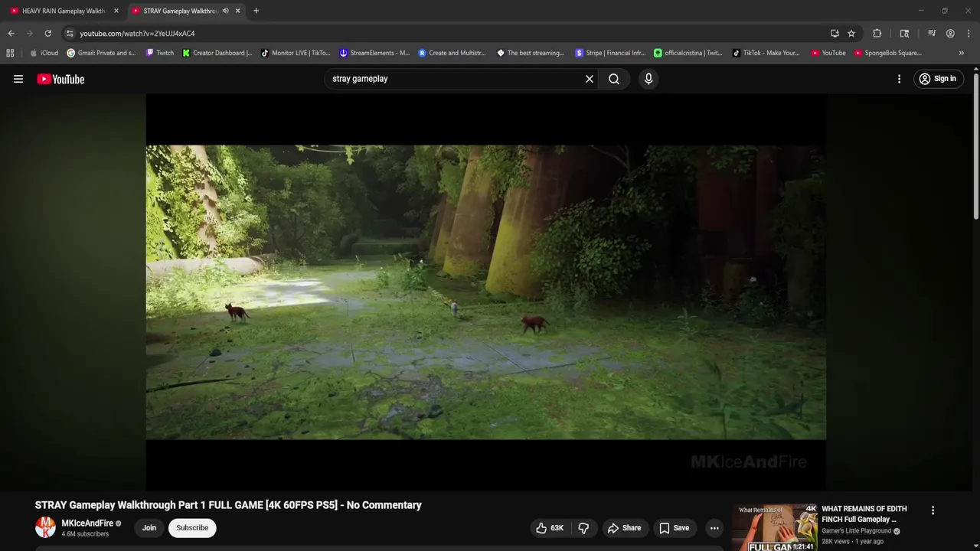Open Edith Finch suggested video thumbnail
Viewport: 980px width, 551px height.
click(774, 527)
